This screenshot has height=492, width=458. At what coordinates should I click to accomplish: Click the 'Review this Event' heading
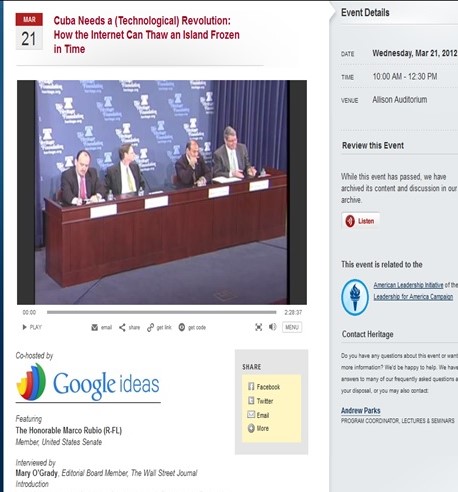373,145
